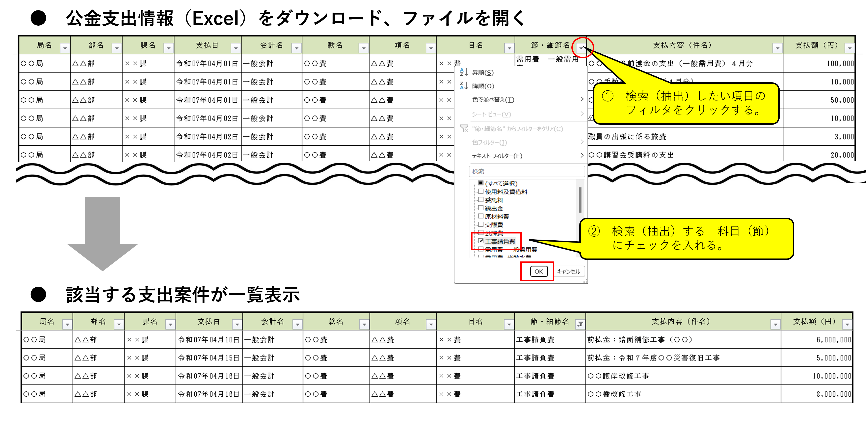This screenshot has width=868, height=424.
Task: Click the clear filter funnel icon
Action: (x=464, y=128)
